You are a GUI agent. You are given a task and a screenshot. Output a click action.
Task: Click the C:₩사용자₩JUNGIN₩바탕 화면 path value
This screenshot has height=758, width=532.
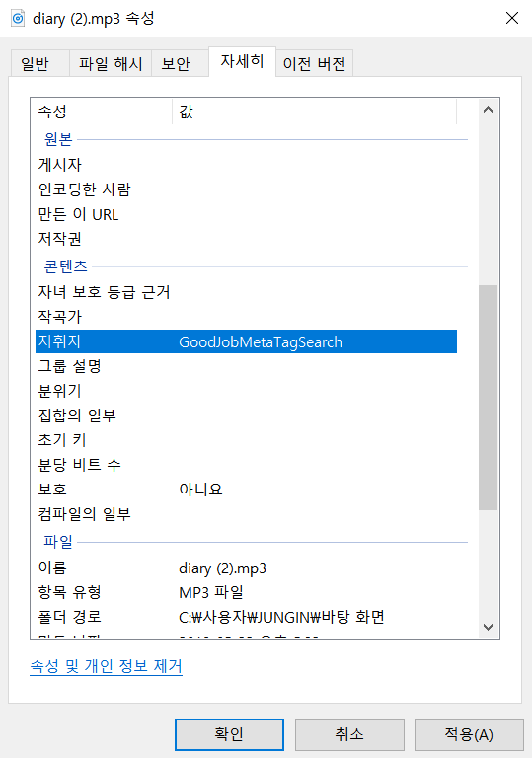pos(281,617)
